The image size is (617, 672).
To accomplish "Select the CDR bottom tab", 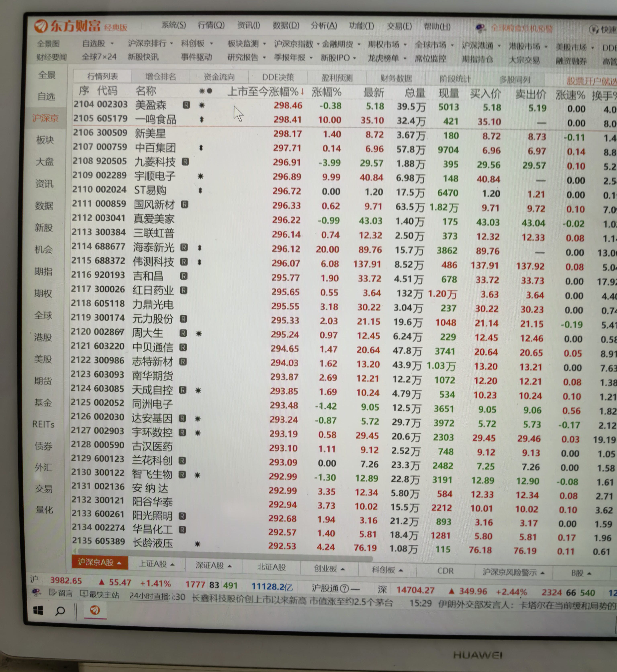I will [445, 571].
